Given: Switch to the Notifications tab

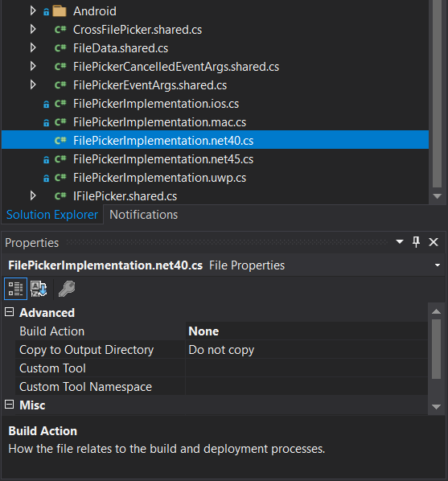Looking at the screenshot, I should 144,215.
